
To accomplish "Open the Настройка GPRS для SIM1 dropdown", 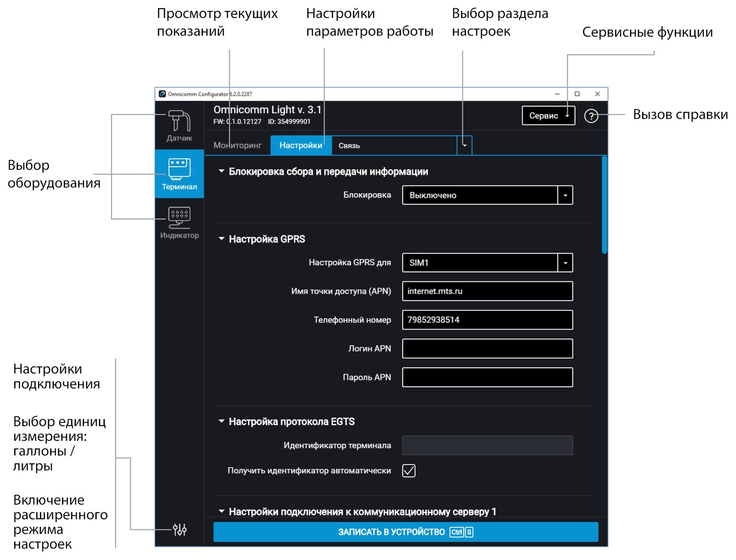I will [487, 262].
